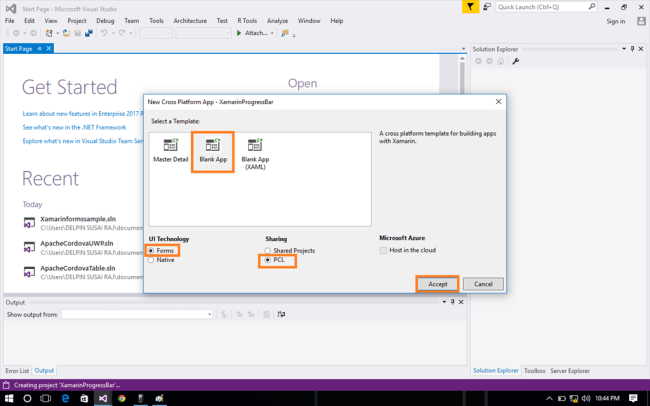
Task: Open recent ApacheCordovaUWP.sln solution
Action: pos(77,243)
